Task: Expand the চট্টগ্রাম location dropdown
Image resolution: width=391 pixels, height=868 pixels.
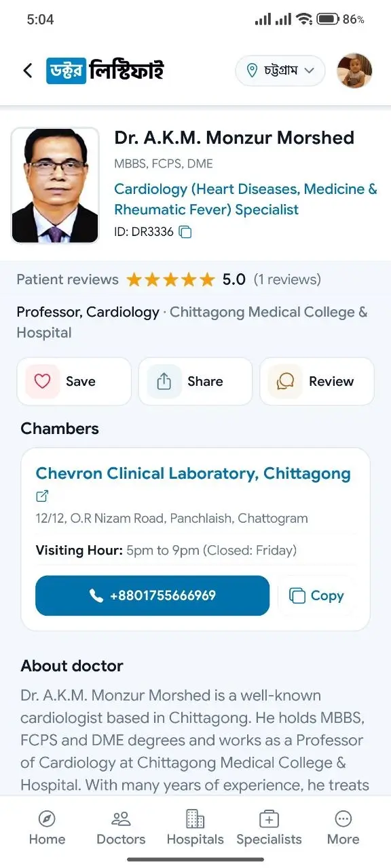Action: (x=280, y=71)
